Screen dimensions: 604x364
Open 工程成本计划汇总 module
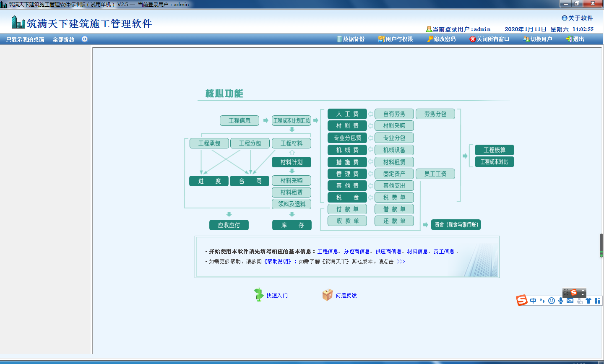pos(292,121)
